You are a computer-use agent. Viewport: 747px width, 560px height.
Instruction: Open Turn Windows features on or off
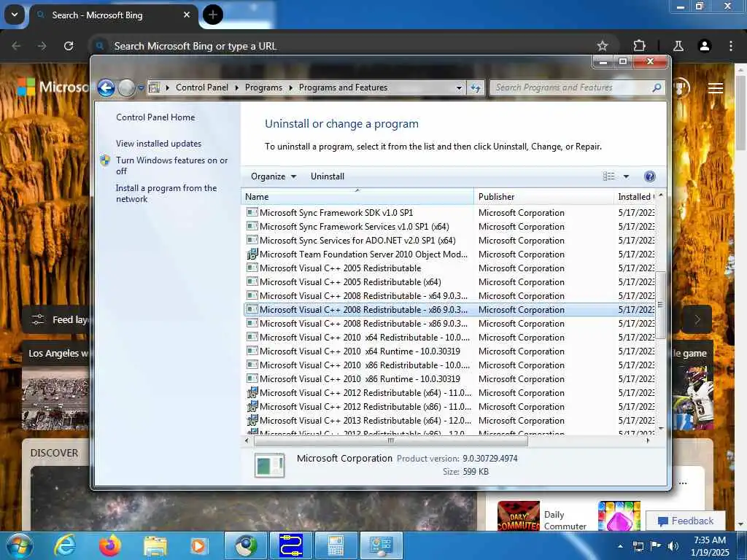click(171, 166)
